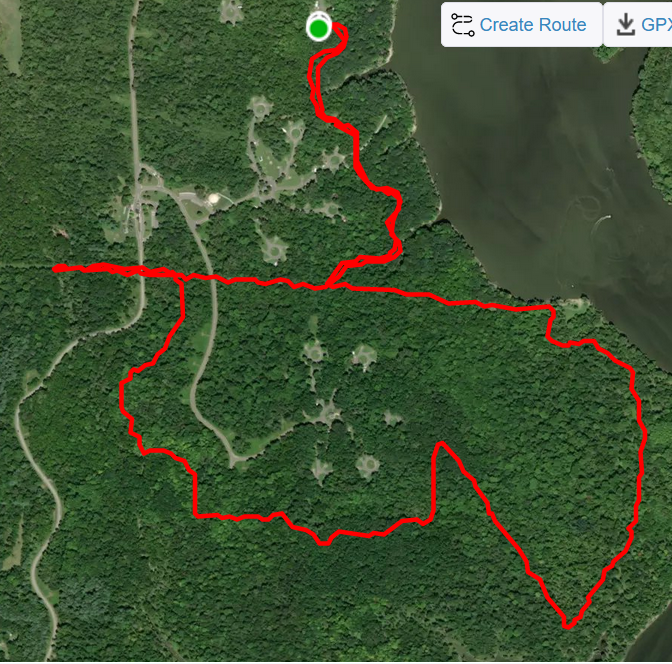This screenshot has height=664, width=672.
Task: Click the boat wake swirl on the lake
Action: (589, 207)
